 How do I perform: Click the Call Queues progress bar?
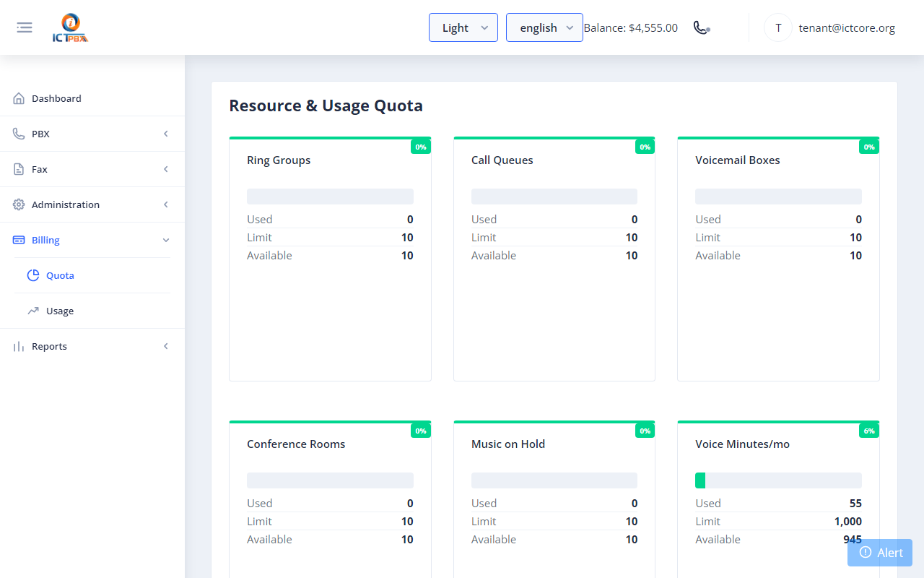coord(554,197)
